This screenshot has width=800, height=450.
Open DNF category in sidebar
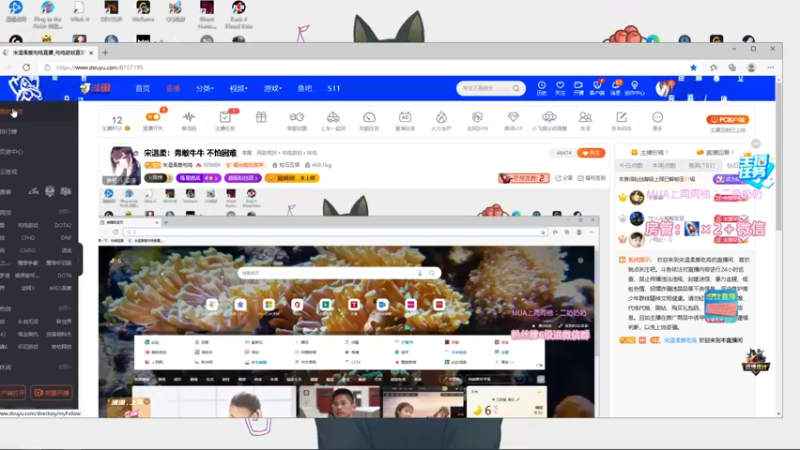[66, 238]
